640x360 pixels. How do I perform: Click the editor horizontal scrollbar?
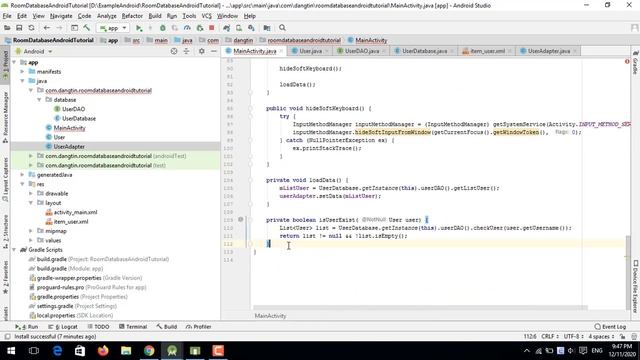[420, 308]
